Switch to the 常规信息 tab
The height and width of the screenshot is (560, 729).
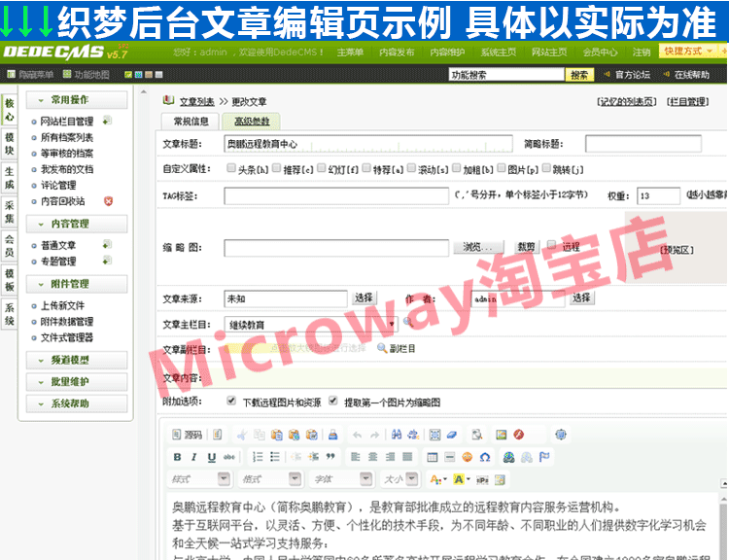point(191,122)
